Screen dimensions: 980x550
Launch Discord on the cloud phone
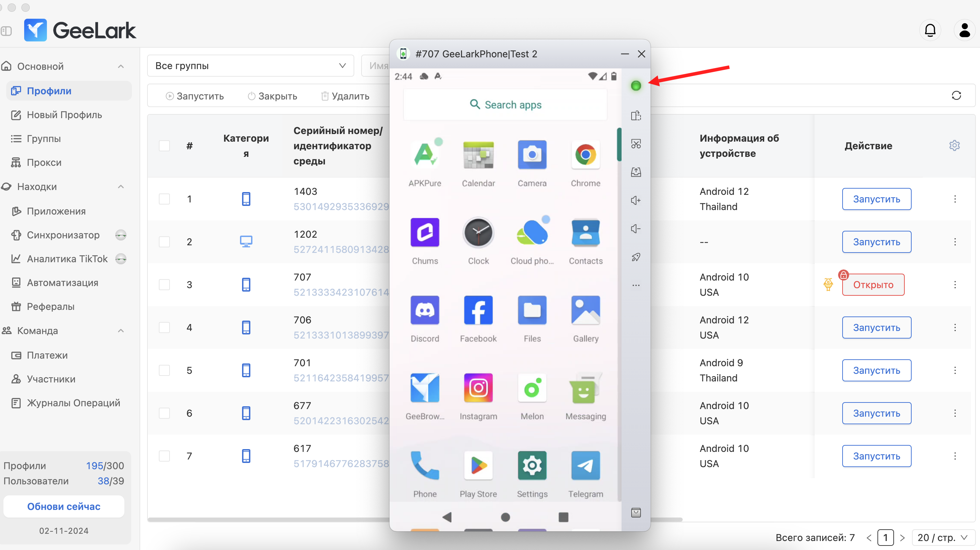click(x=425, y=310)
